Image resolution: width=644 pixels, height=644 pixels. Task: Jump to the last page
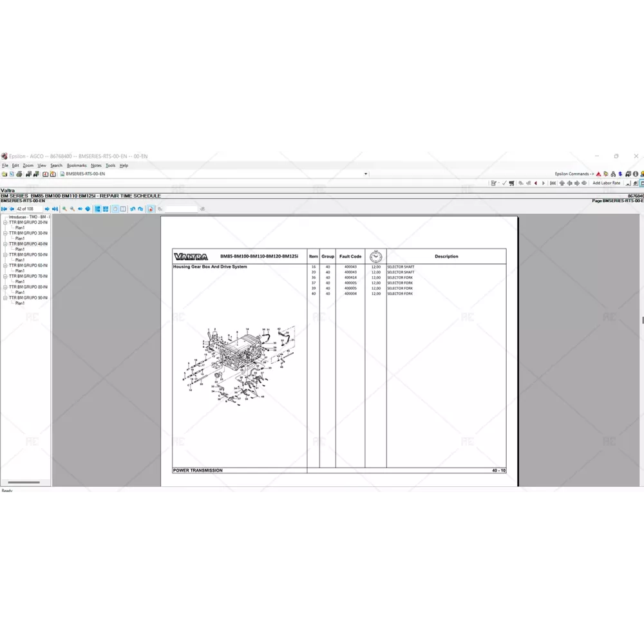click(x=55, y=209)
